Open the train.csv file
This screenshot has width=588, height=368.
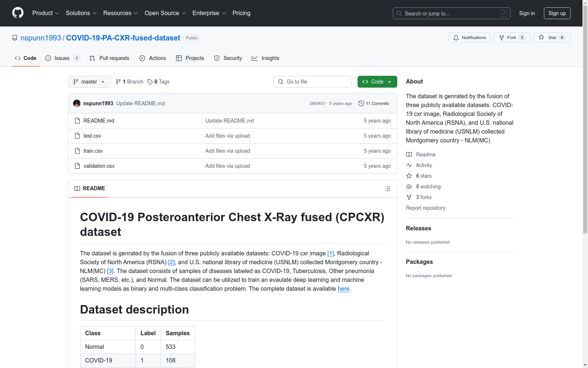[93, 151]
